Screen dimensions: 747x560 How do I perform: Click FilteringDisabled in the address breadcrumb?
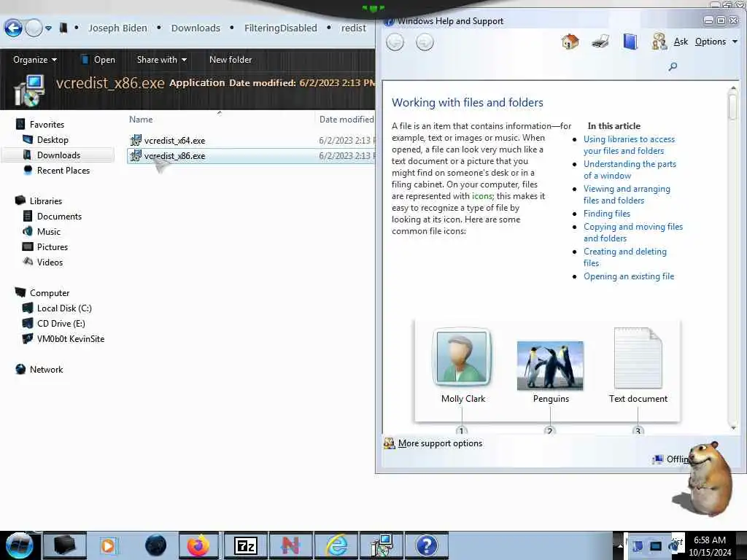281,28
